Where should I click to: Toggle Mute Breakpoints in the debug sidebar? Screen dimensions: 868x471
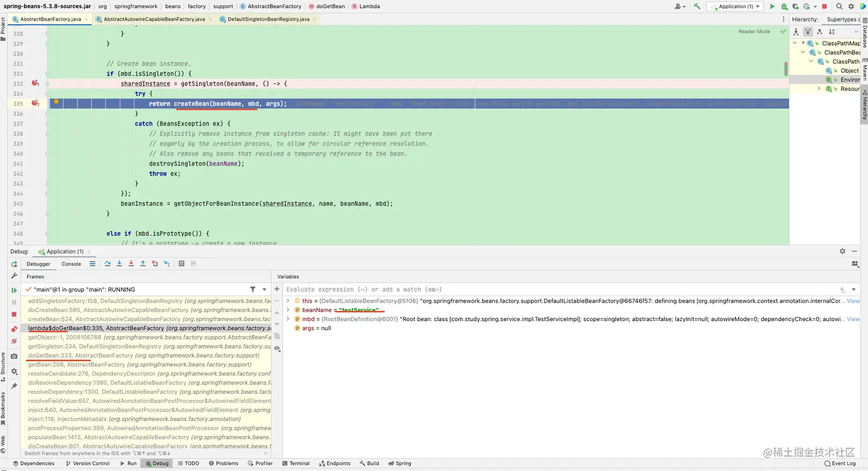(x=14, y=341)
